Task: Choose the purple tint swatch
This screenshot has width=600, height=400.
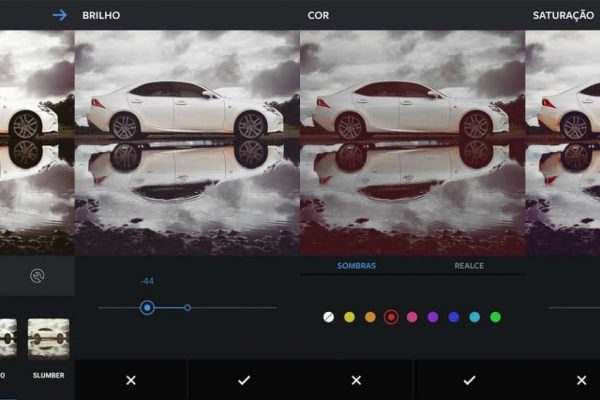Action: 433,317
